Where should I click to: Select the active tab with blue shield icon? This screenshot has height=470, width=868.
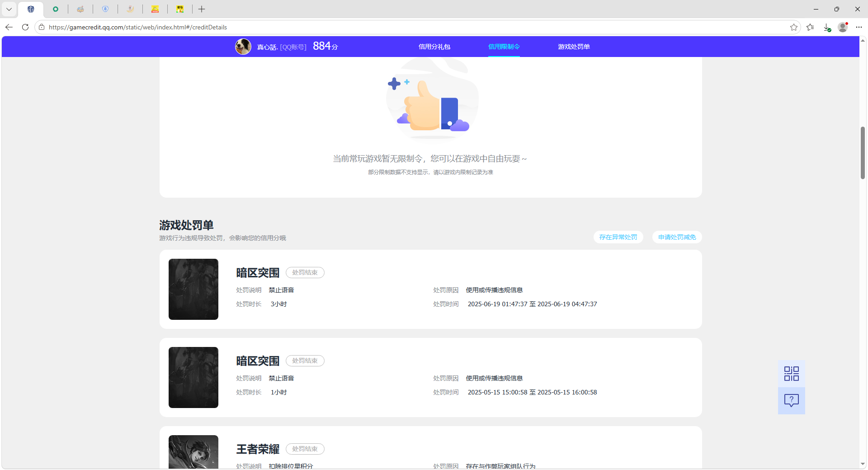(31, 9)
